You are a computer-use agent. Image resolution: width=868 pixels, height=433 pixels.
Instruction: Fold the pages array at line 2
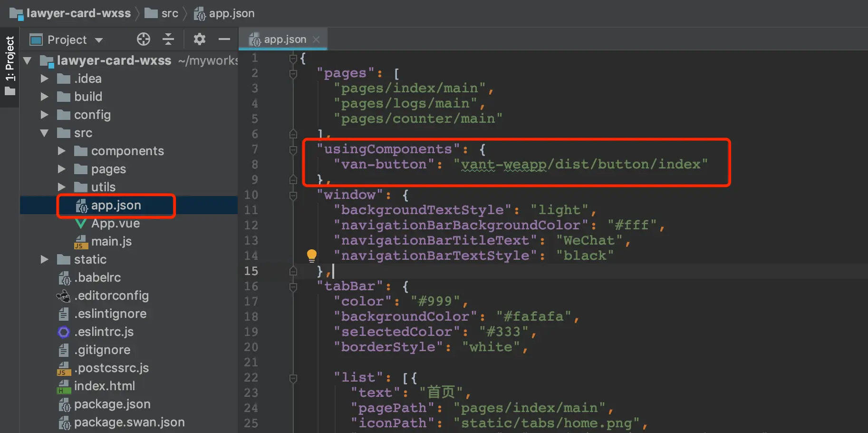(293, 73)
